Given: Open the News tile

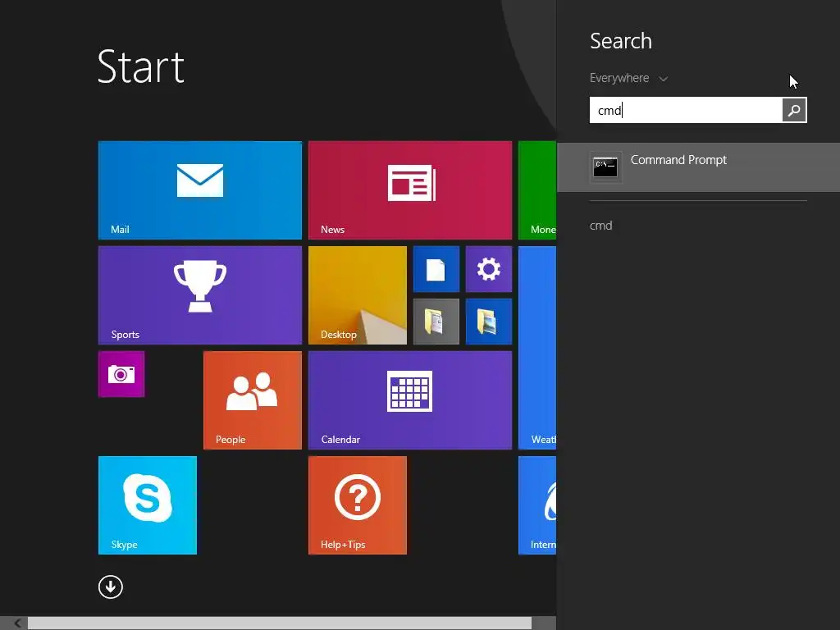Looking at the screenshot, I should (x=410, y=190).
